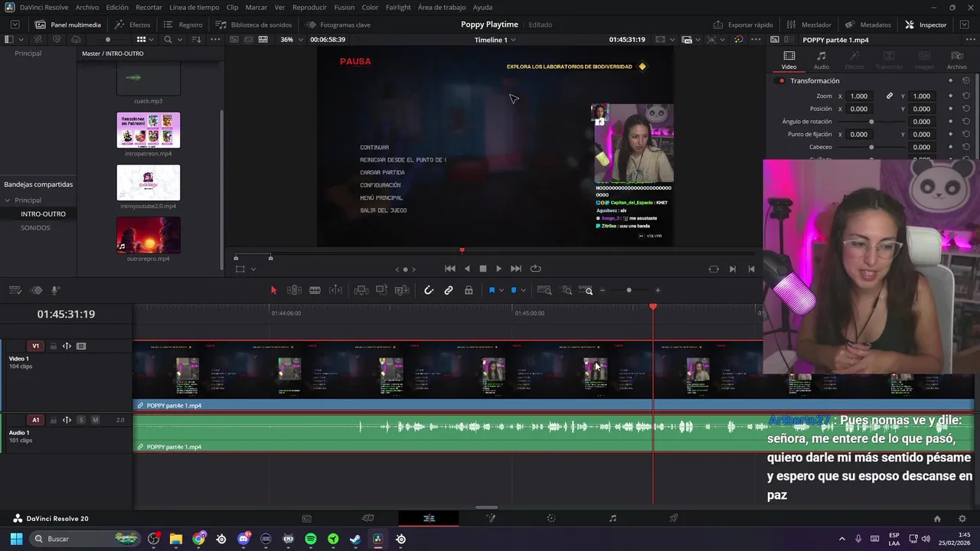The height and width of the screenshot is (551, 980).
Task: Open the Biblioteca de sonidos panel
Action: click(253, 24)
